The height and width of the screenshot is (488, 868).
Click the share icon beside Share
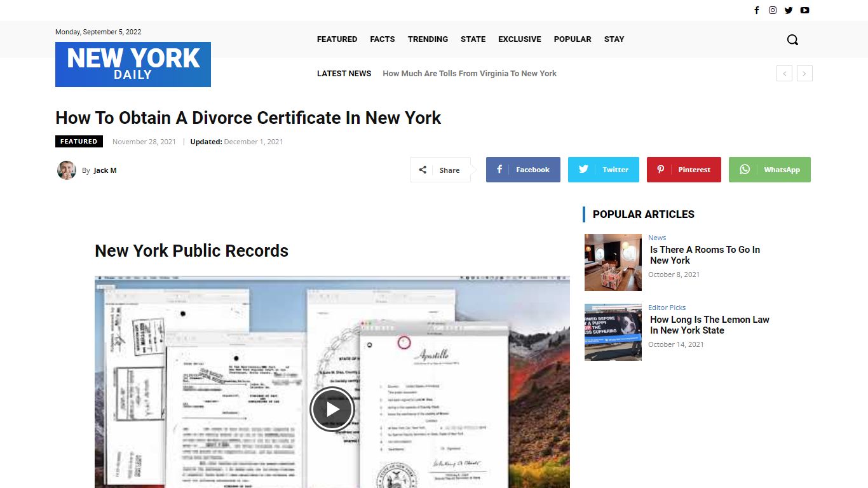(423, 170)
